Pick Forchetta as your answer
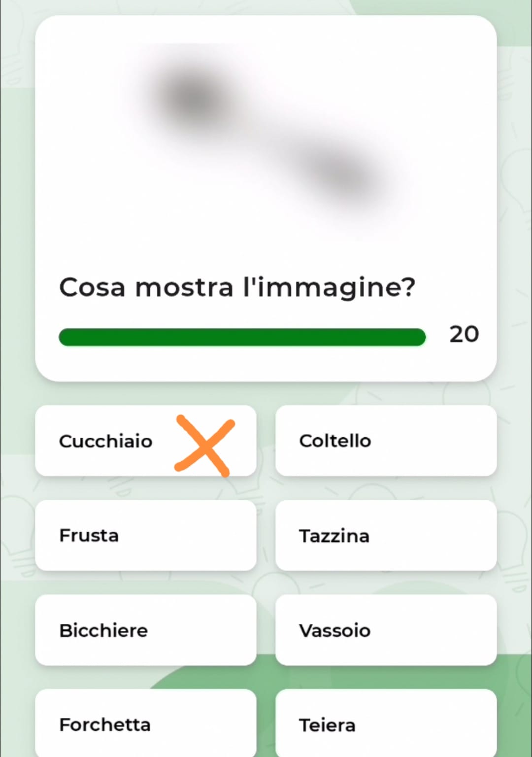Image resolution: width=532 pixels, height=757 pixels. [x=146, y=723]
